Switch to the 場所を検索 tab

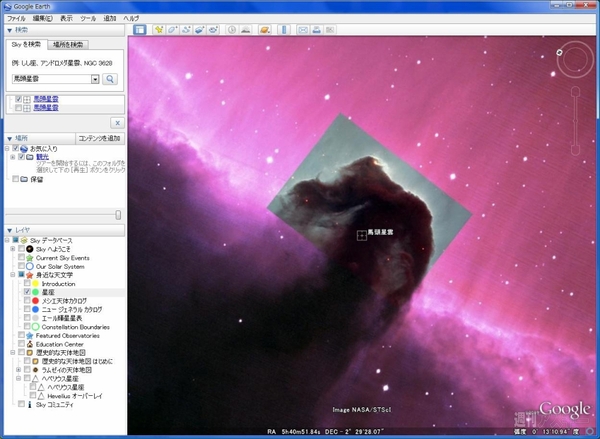[x=68, y=45]
